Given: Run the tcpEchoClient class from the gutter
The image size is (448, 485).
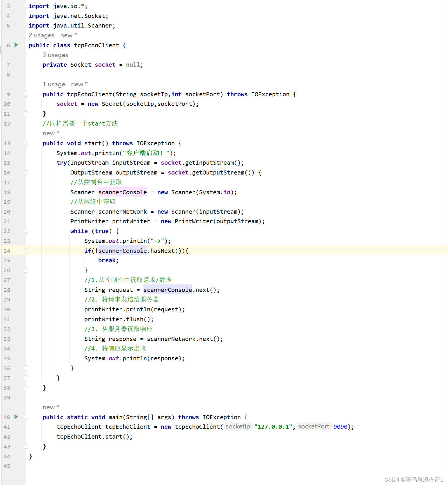Looking at the screenshot, I should click(17, 45).
